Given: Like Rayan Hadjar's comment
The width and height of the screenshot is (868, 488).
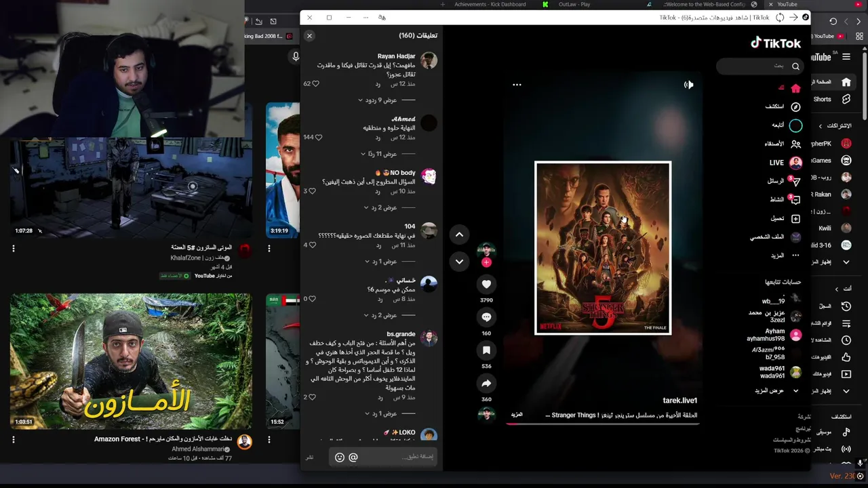Looking at the screenshot, I should (315, 83).
